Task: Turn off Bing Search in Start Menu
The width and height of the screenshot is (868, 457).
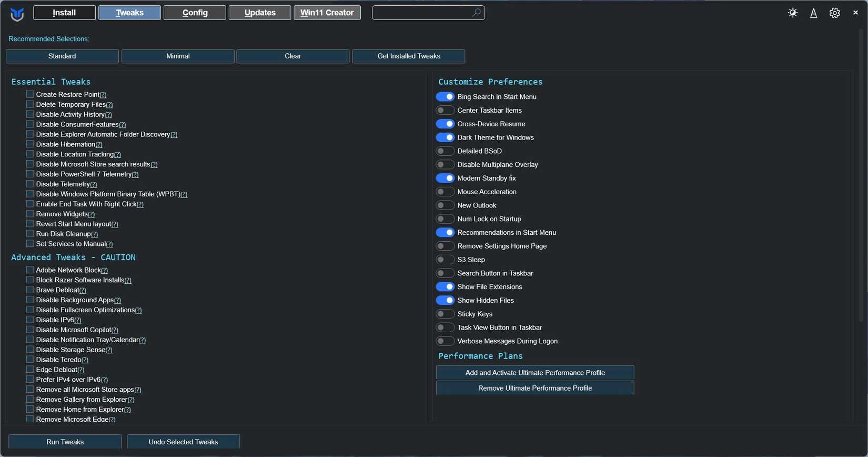Action: click(x=445, y=97)
